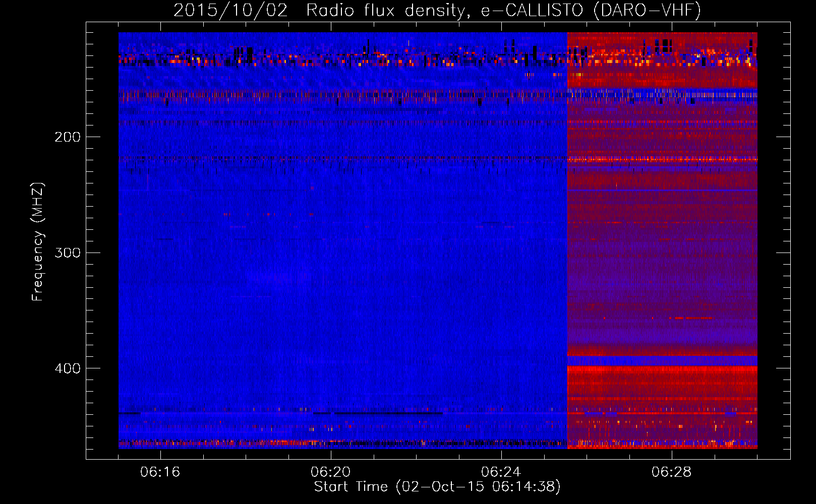Click the 'Frequency (MHZ)' axis label
The image size is (816, 504).
38,242
